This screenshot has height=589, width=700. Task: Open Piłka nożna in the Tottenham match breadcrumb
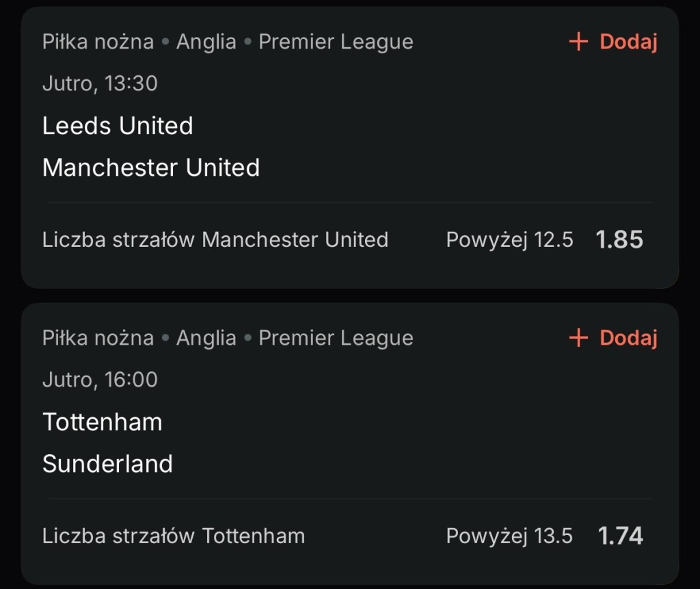[x=98, y=338]
